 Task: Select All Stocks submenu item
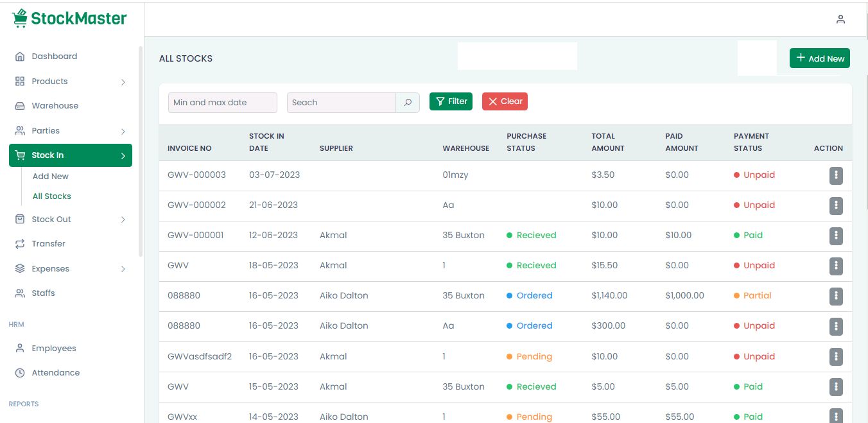pyautogui.click(x=52, y=196)
